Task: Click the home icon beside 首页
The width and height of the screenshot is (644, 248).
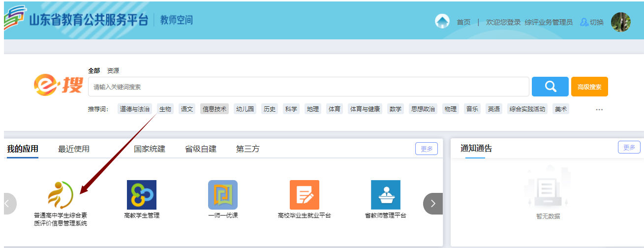Action: pos(442,22)
